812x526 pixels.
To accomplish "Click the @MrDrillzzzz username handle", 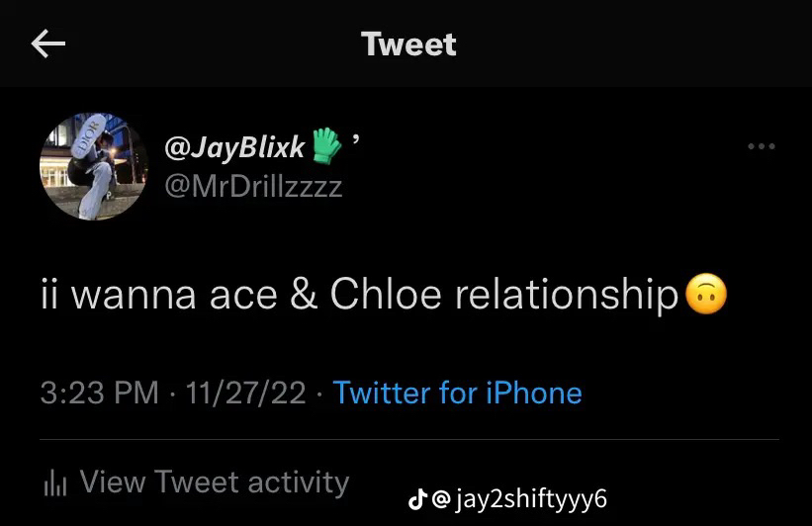I will click(x=253, y=187).
